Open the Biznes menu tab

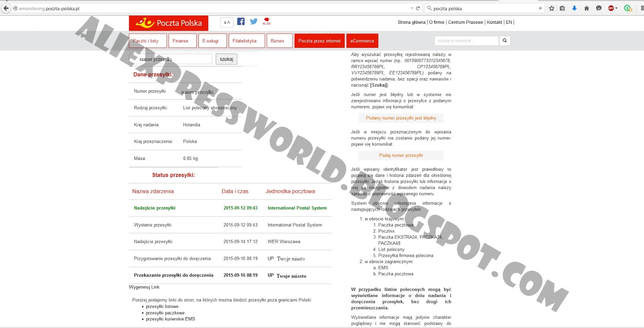(279, 41)
